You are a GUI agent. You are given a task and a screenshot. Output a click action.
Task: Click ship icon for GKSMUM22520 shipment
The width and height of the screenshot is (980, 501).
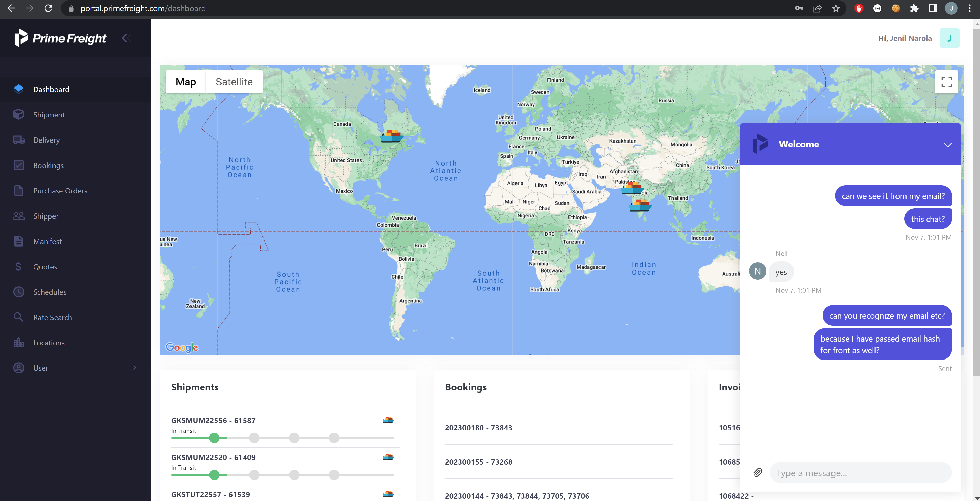pos(388,457)
